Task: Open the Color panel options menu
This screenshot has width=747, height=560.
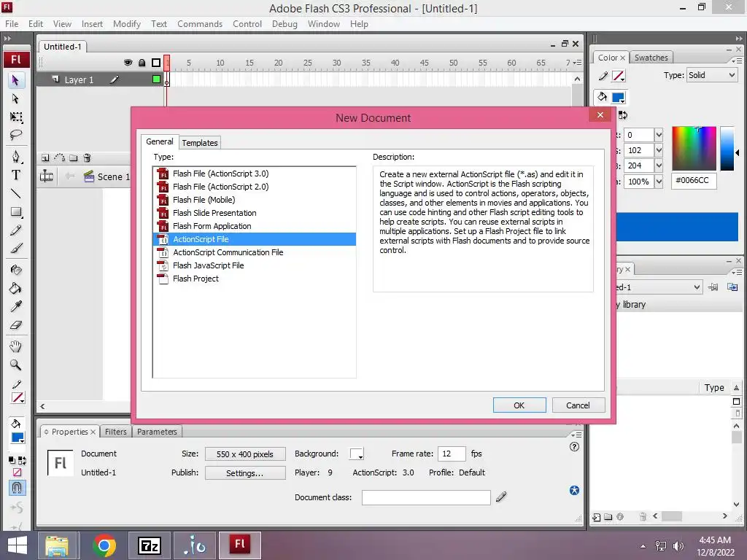Action: pos(737,61)
